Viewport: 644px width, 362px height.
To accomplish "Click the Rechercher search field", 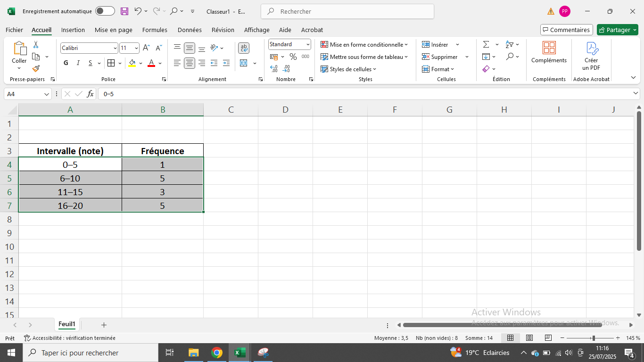I will coord(347,11).
